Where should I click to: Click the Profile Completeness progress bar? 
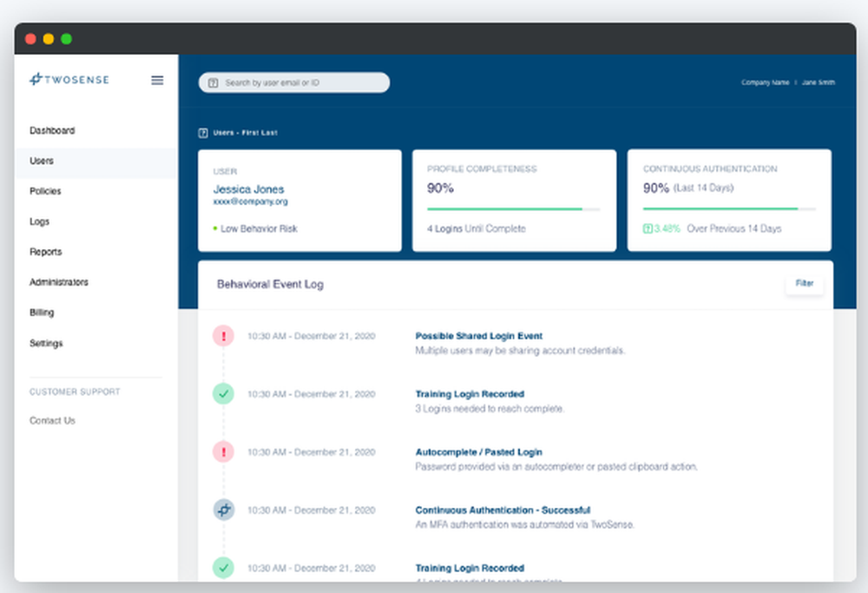pos(514,209)
